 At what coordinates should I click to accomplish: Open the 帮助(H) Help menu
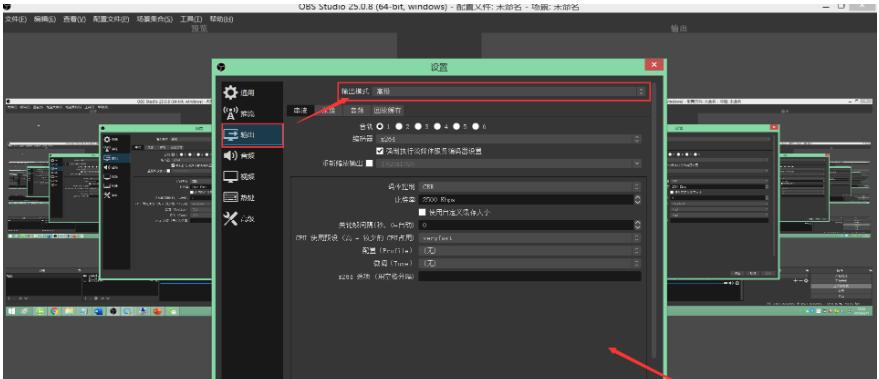pos(221,19)
